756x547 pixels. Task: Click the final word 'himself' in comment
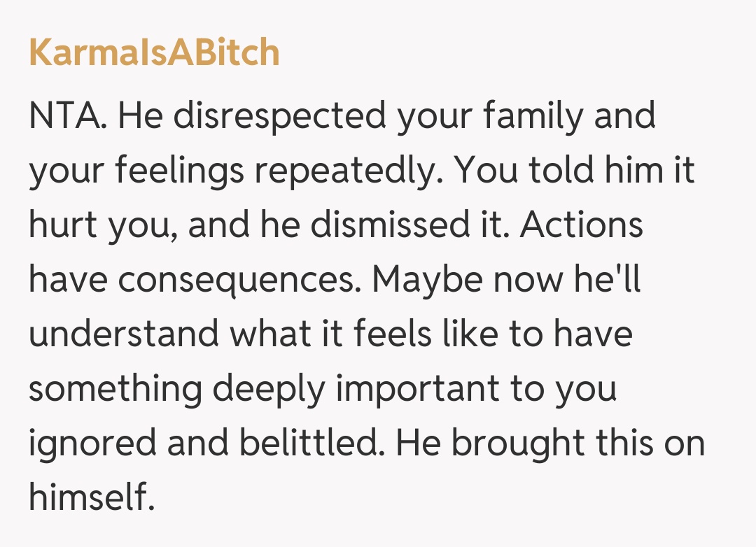click(88, 499)
